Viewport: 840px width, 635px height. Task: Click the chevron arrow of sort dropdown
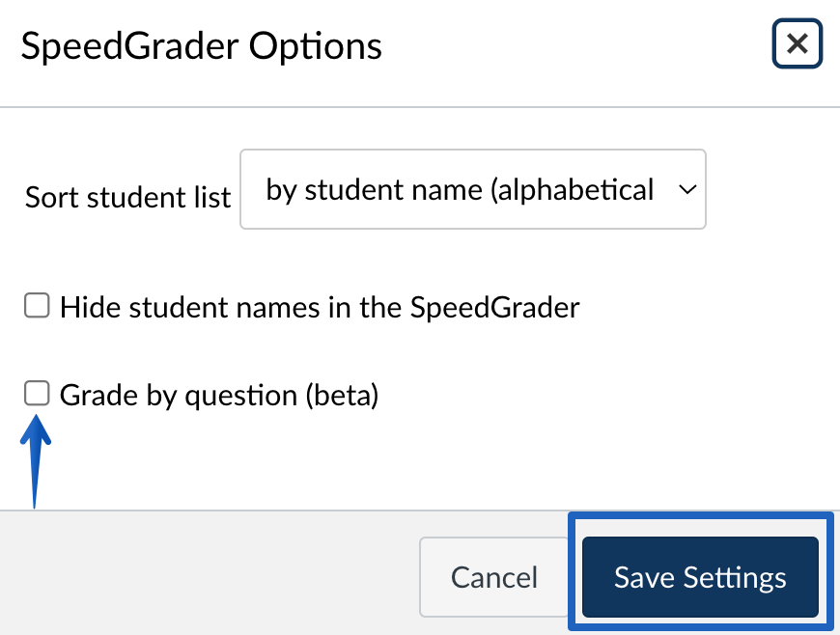687,189
